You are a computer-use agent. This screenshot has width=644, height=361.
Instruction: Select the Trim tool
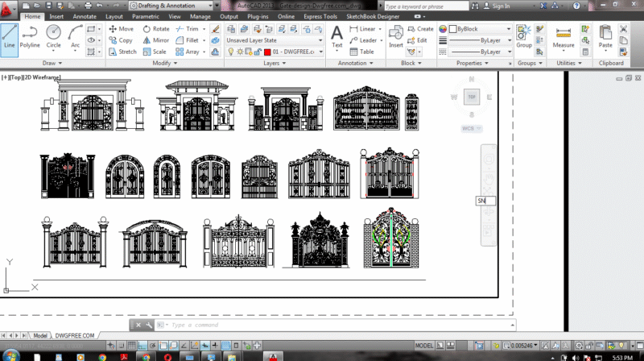point(188,29)
